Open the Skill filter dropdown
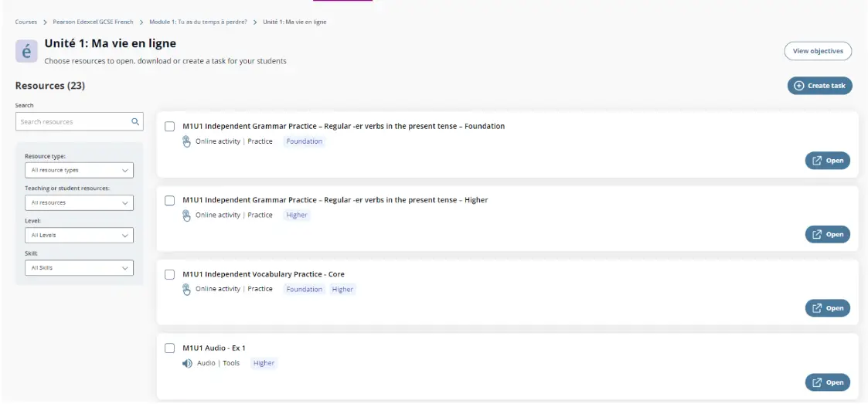This screenshot has height=404, width=868. tap(79, 268)
